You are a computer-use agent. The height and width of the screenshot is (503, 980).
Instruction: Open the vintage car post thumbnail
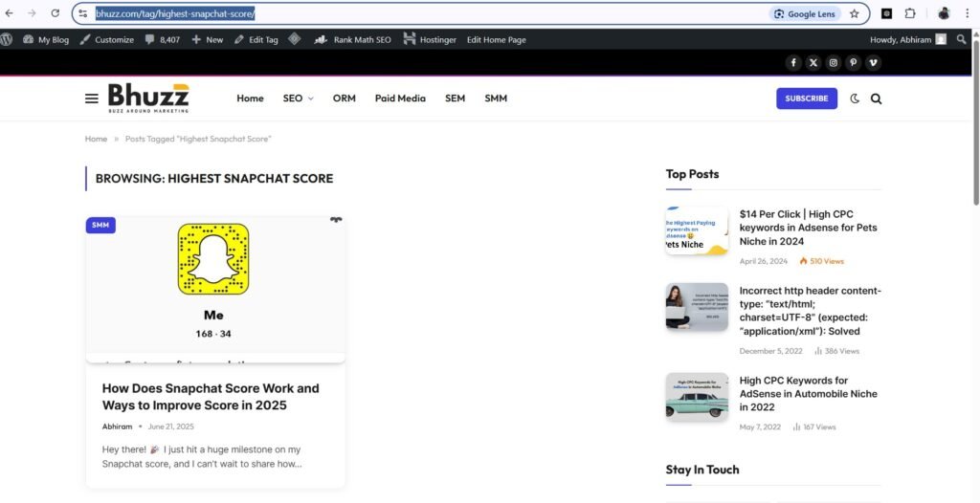[697, 397]
